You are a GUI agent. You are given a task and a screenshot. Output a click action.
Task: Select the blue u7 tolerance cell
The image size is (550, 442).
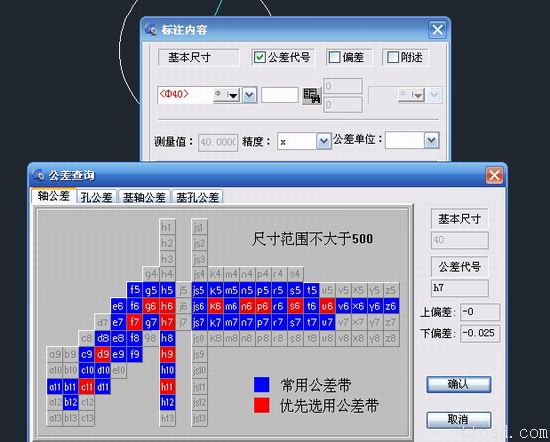327,322
